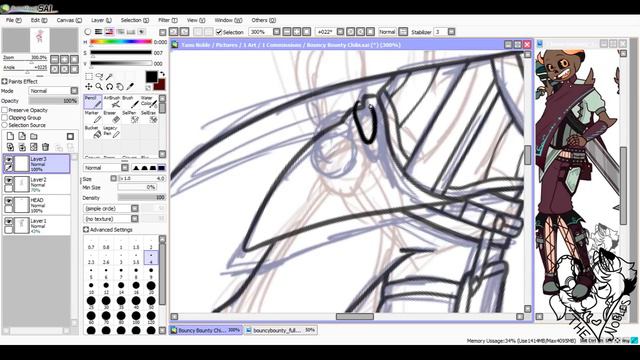
Task: Click the canvas horizontal scrollbar thumb
Action: click(x=354, y=317)
